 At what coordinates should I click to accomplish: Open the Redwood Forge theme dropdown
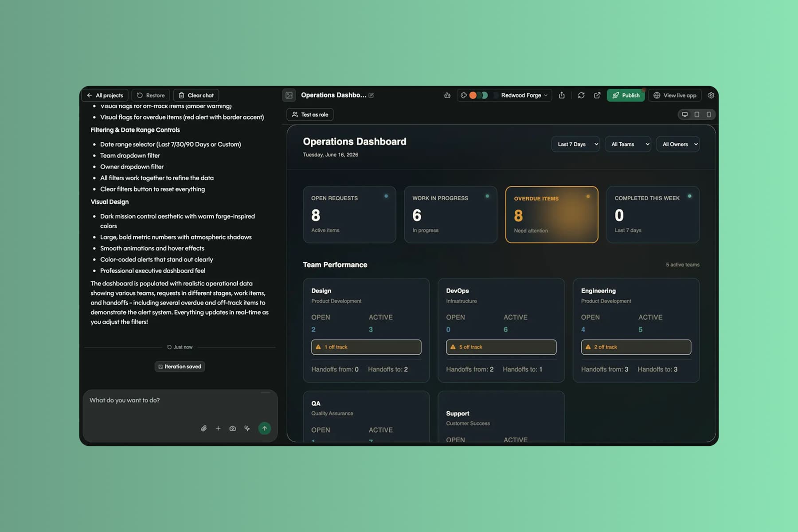click(x=524, y=95)
